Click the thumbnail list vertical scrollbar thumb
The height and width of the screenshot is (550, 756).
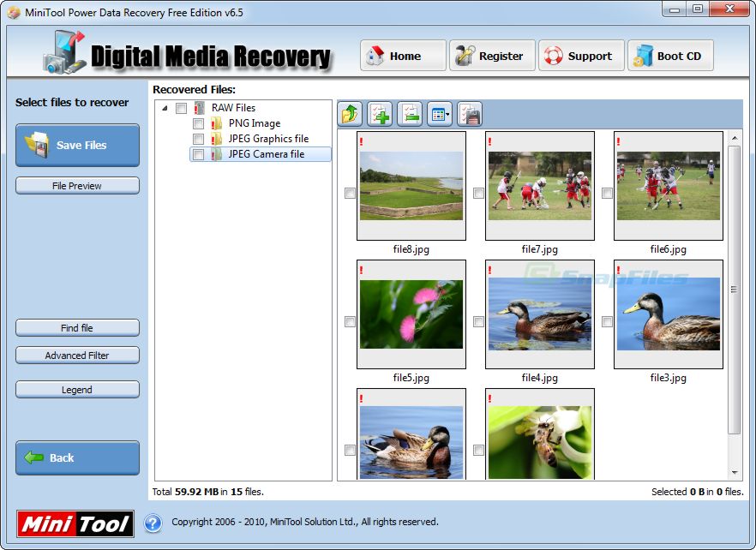pos(735,290)
